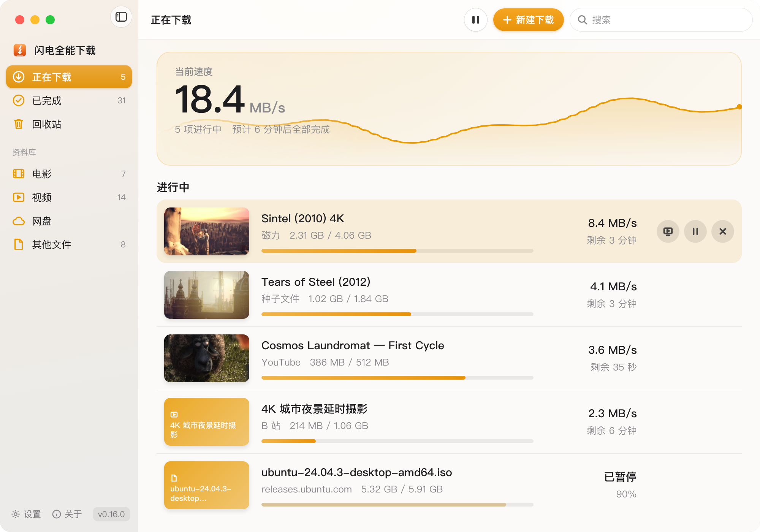Select the 视频 library category

[x=69, y=198]
